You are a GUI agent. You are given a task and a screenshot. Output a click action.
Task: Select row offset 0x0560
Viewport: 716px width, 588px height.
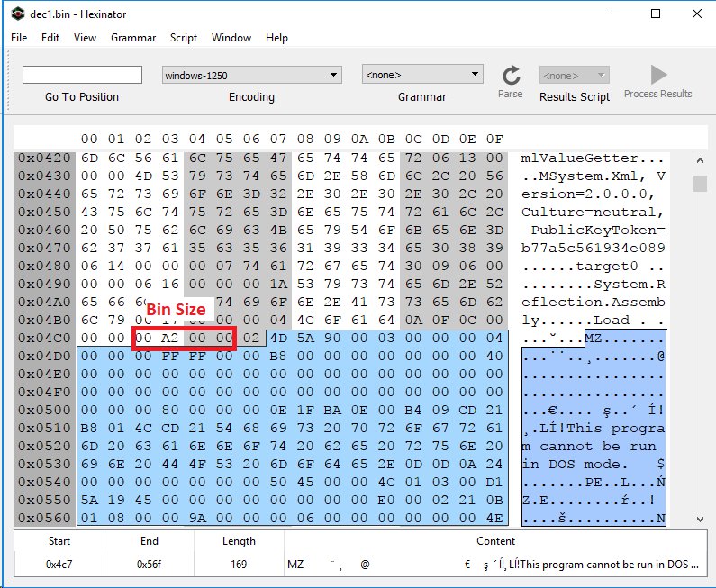(x=44, y=518)
